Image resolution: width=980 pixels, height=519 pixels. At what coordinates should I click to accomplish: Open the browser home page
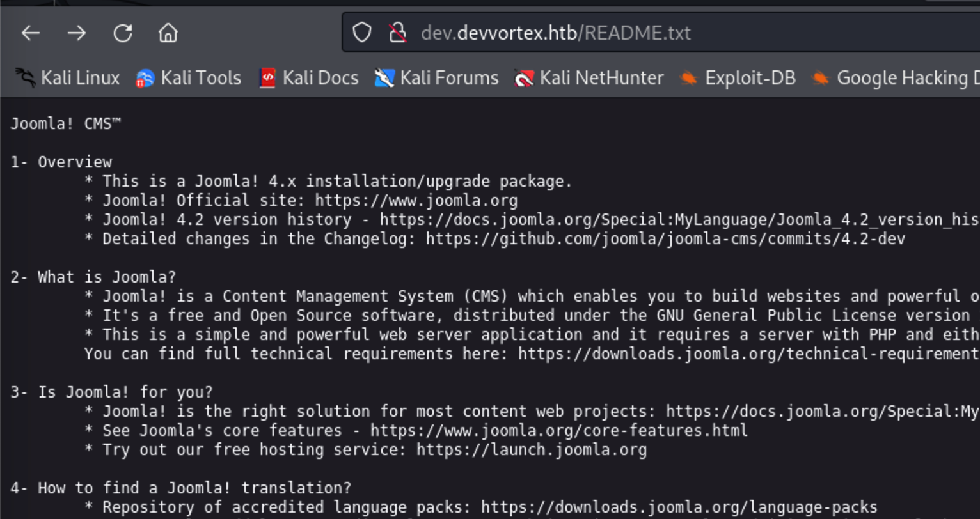click(168, 33)
